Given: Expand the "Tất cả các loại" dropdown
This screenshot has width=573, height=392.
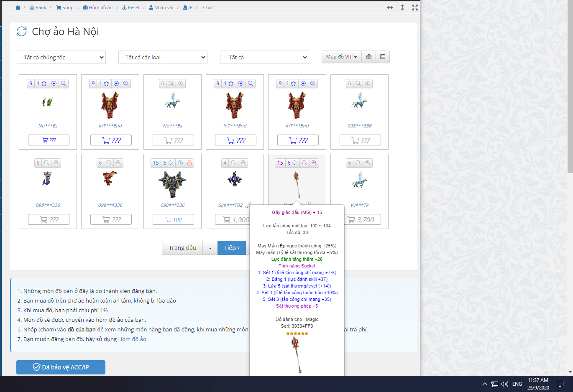Looking at the screenshot, I should click(163, 57).
